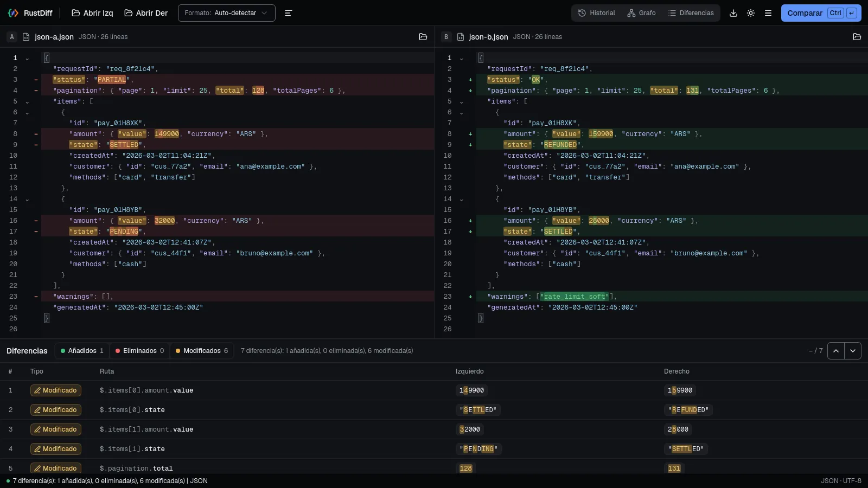
Task: Collapse the items fold at line 5 left editor
Action: [x=27, y=102]
